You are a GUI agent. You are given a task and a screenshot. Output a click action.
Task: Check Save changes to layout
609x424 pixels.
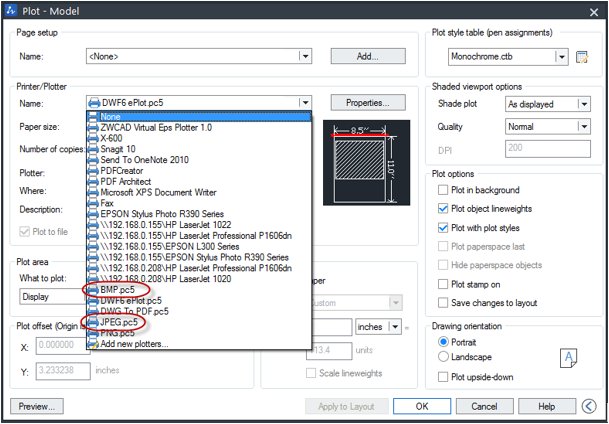tap(443, 303)
